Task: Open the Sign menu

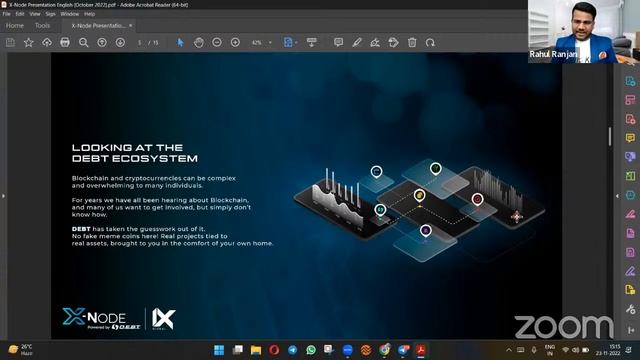Action: pos(50,14)
